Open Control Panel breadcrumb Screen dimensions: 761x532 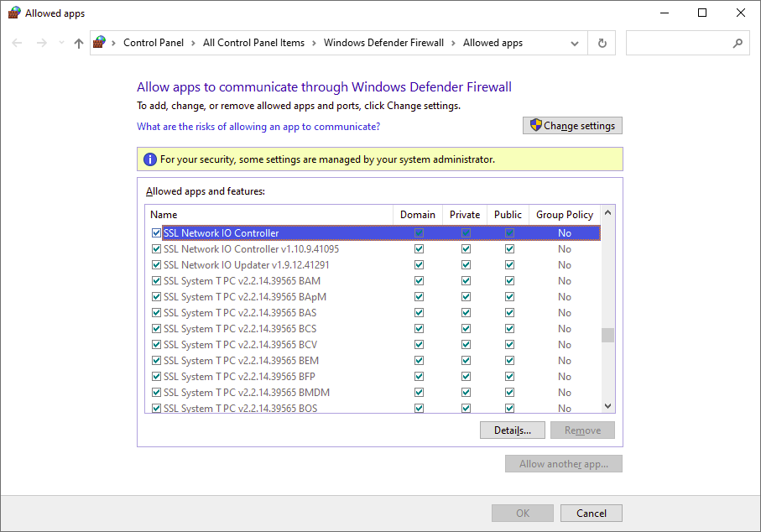tap(154, 43)
